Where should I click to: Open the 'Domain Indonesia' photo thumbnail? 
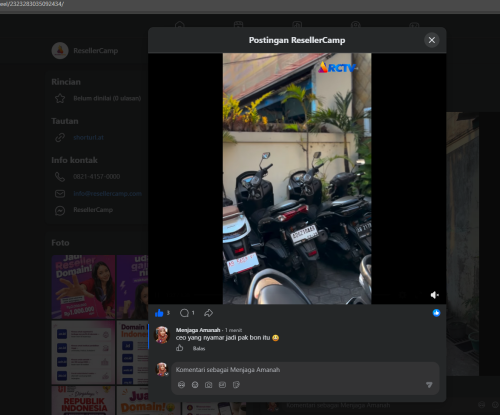132,352
